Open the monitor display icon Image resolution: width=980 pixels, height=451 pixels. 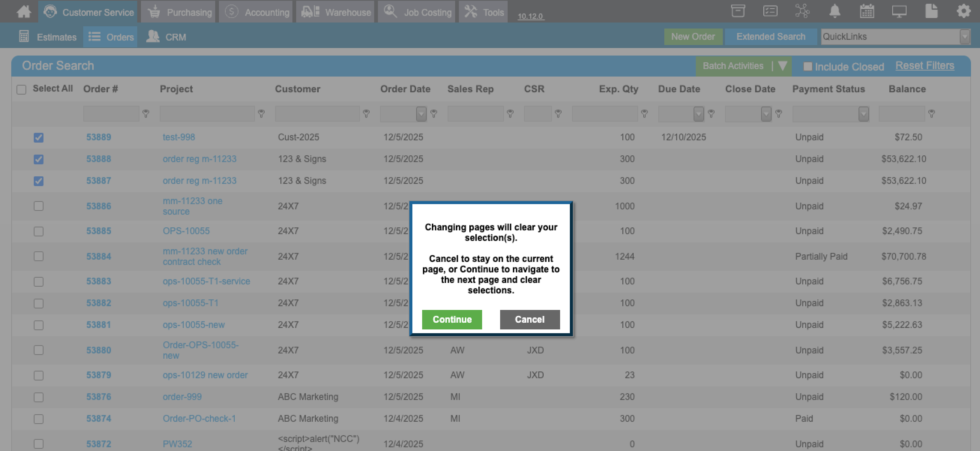pos(899,11)
